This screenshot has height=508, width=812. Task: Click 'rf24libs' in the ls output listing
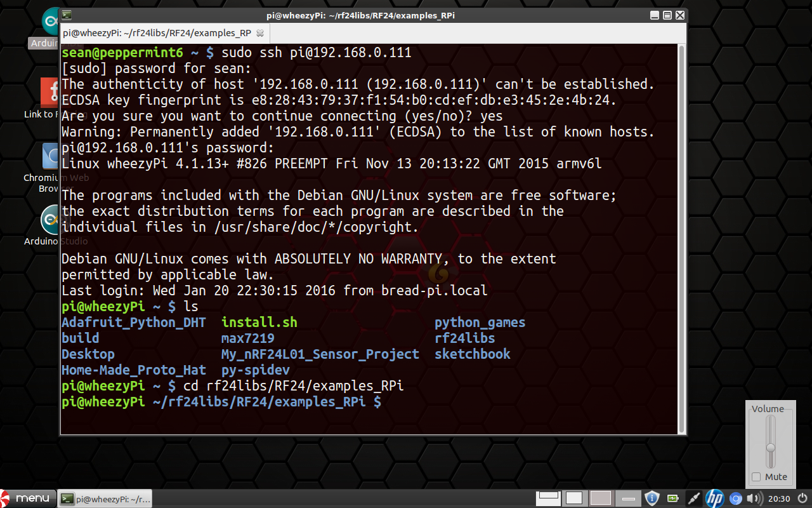tap(465, 338)
